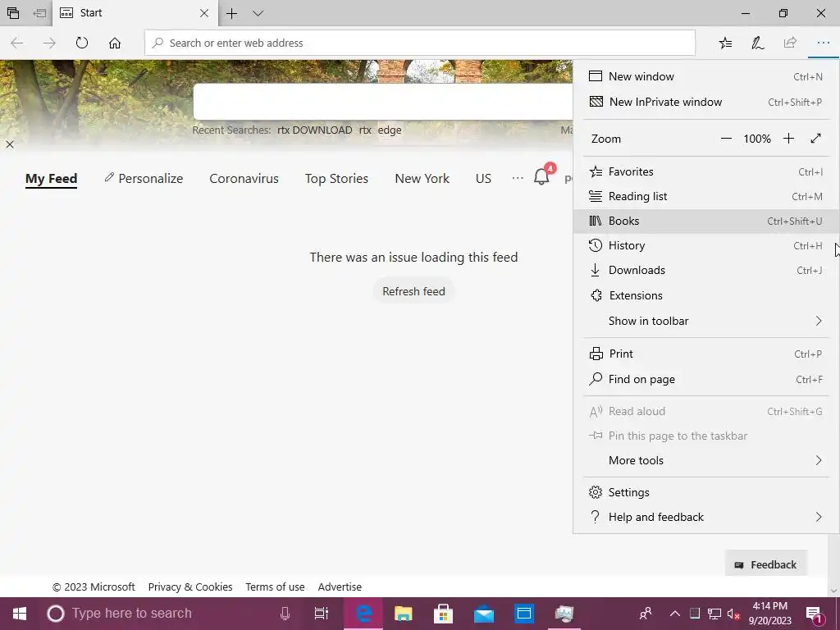
Task: Open Terms of use link
Action: (275, 587)
